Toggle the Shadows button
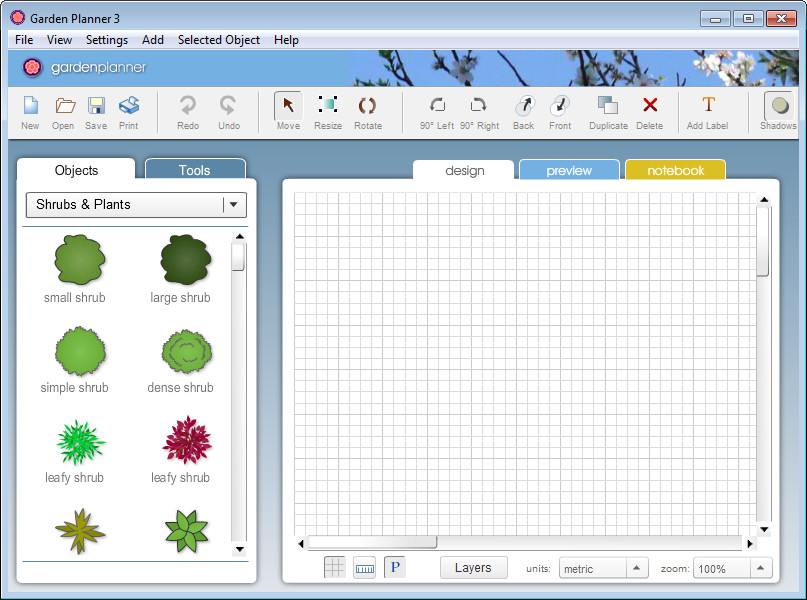The image size is (807, 600). click(778, 106)
